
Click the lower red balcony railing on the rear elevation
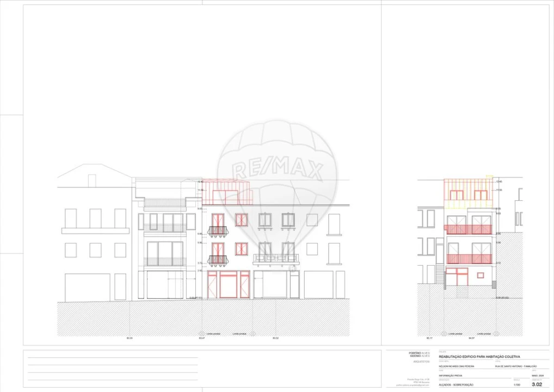(469, 259)
